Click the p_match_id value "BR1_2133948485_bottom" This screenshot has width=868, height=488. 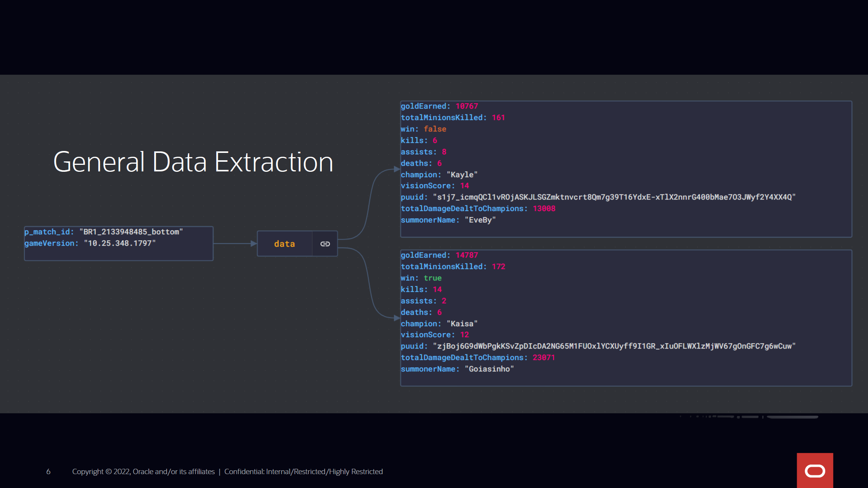click(x=131, y=232)
